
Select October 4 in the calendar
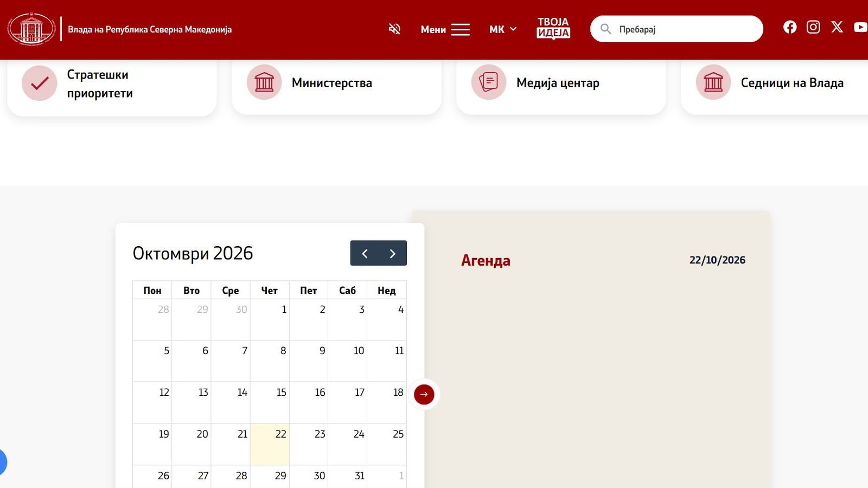click(387, 319)
